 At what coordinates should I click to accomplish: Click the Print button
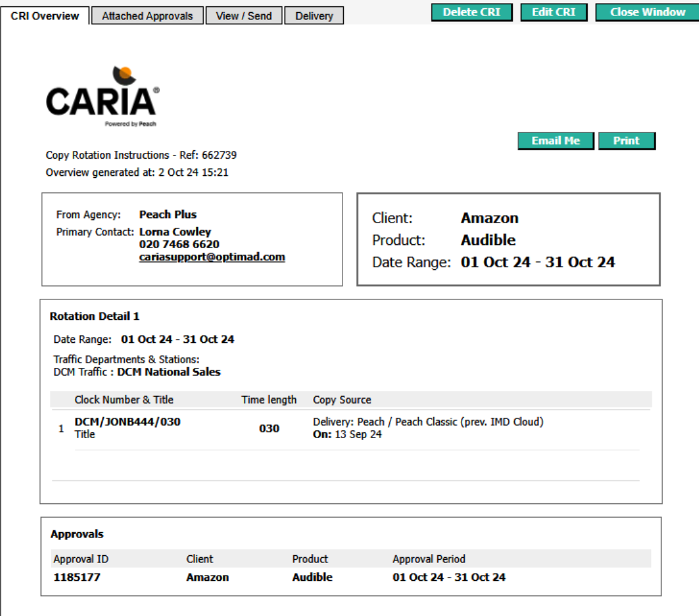(626, 141)
